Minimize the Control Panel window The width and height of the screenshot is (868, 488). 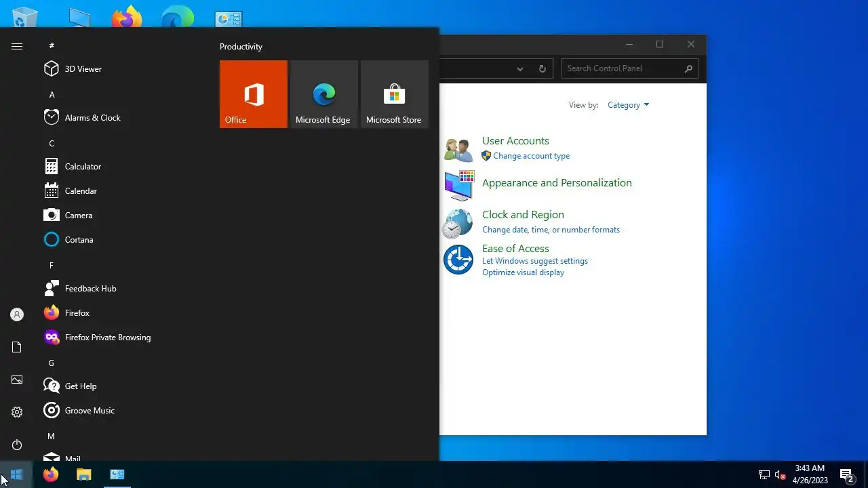coord(629,45)
